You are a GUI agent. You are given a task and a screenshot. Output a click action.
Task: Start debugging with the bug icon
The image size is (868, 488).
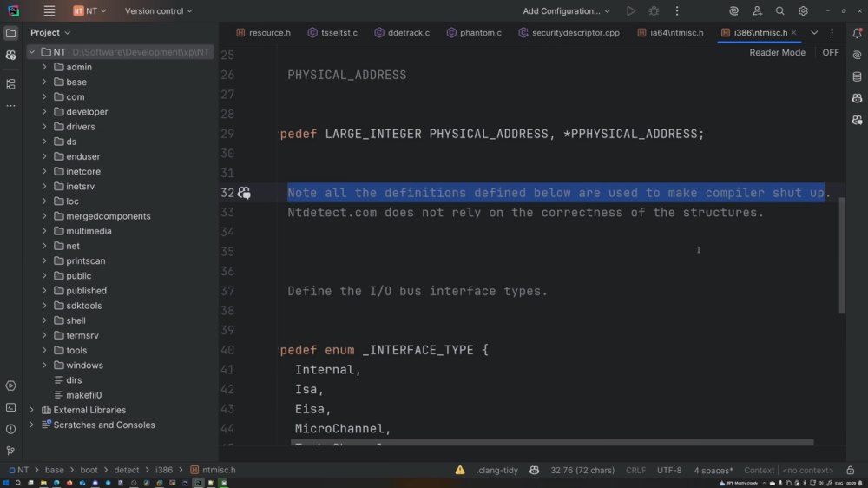pos(654,11)
